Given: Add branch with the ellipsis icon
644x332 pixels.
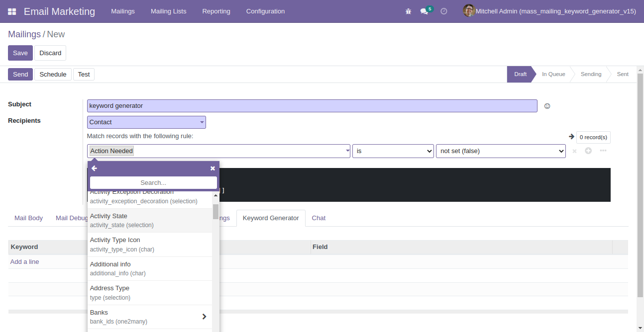Looking at the screenshot, I should [x=603, y=151].
